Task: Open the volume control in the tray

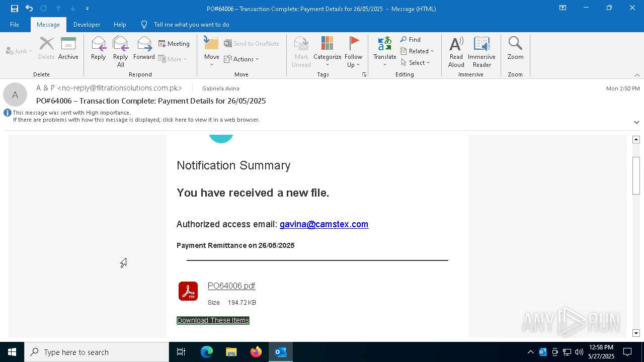Action: tap(579, 352)
